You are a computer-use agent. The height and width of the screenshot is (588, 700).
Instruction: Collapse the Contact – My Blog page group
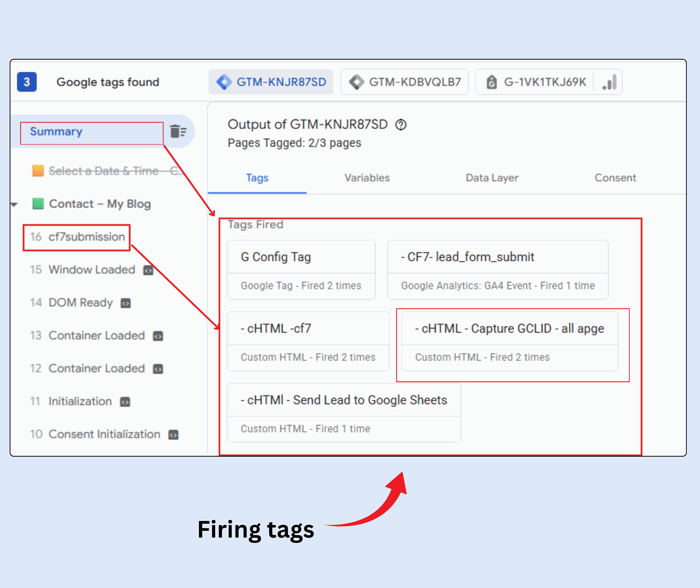(15, 205)
